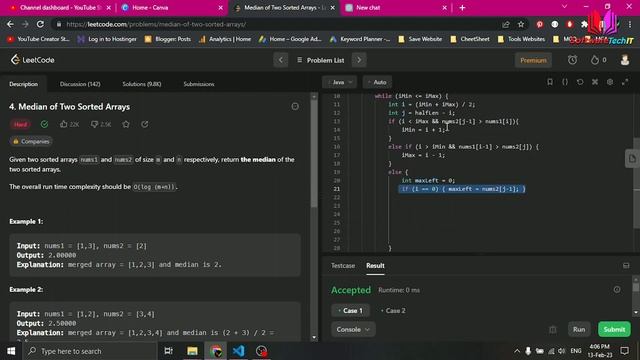Reload the page in browser
The image size is (640, 360).
click(x=40, y=24)
